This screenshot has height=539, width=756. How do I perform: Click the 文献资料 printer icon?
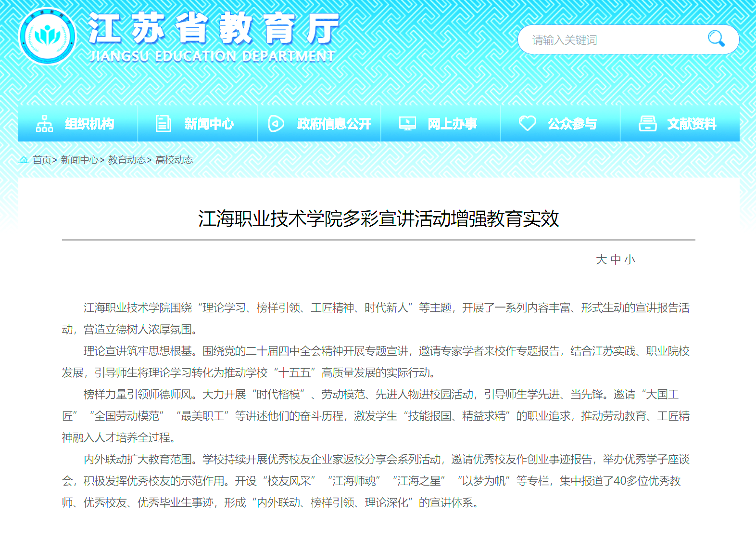click(x=647, y=124)
